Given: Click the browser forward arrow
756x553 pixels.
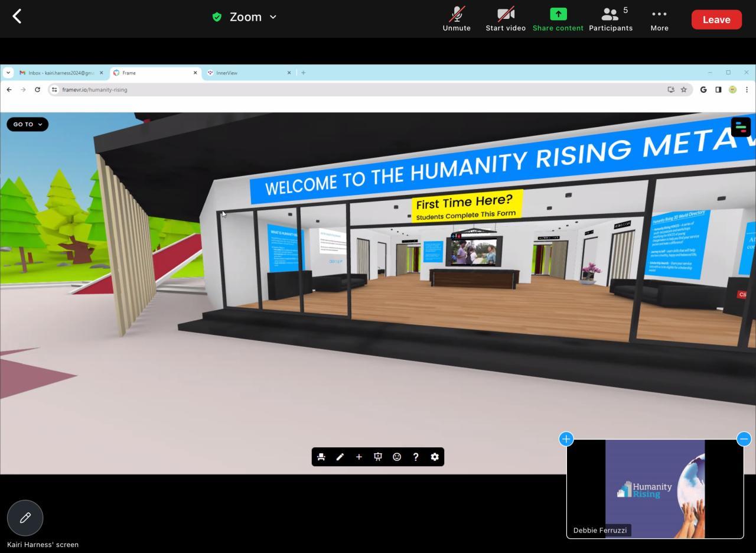Looking at the screenshot, I should [x=23, y=90].
